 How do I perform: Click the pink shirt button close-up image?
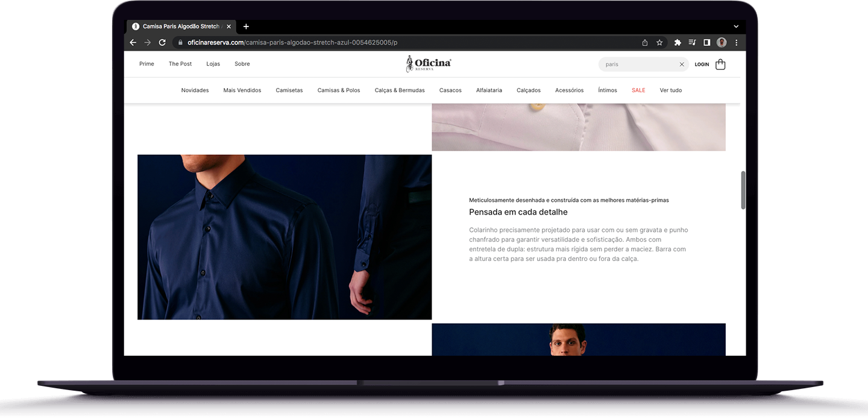(x=579, y=127)
